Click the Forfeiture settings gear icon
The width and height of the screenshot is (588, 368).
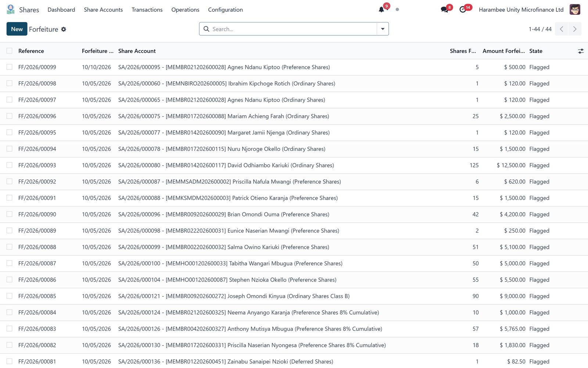64,29
